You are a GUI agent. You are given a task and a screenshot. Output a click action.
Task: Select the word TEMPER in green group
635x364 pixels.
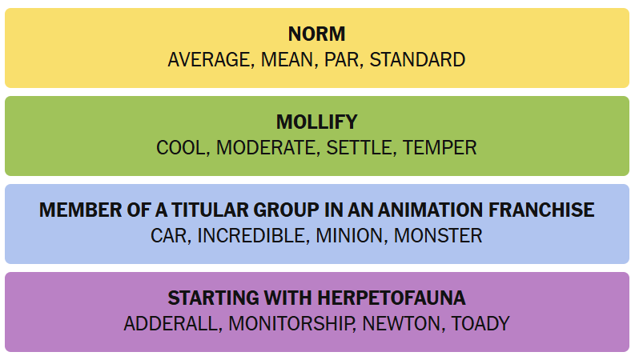(440, 148)
